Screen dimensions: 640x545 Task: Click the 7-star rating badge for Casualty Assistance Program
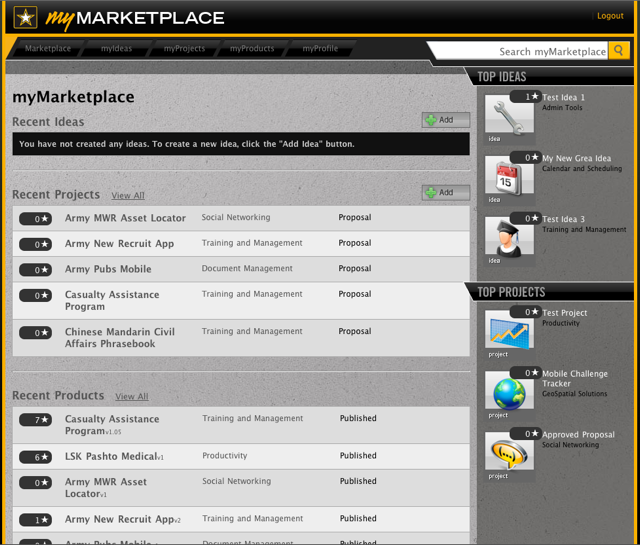point(35,420)
